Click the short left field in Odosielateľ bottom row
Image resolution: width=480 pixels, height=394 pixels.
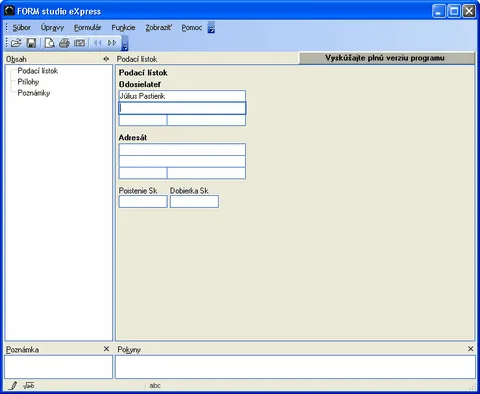[143, 120]
